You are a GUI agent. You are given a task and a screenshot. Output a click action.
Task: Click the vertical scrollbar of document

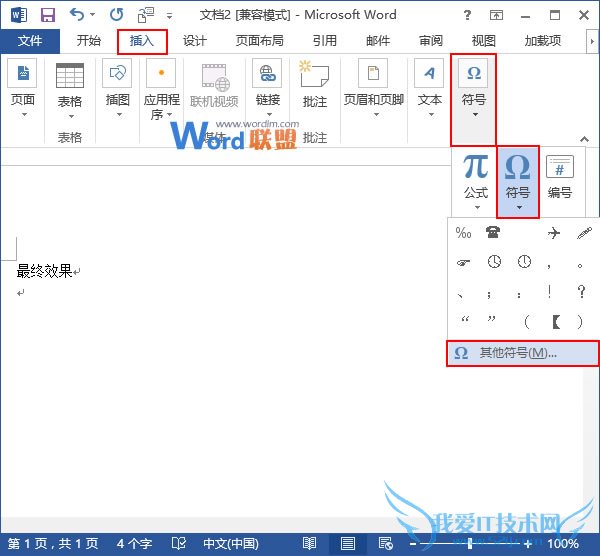(592, 440)
